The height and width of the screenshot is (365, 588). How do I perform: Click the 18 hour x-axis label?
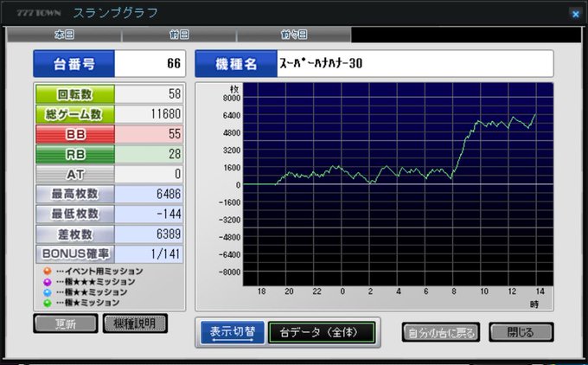261,291
